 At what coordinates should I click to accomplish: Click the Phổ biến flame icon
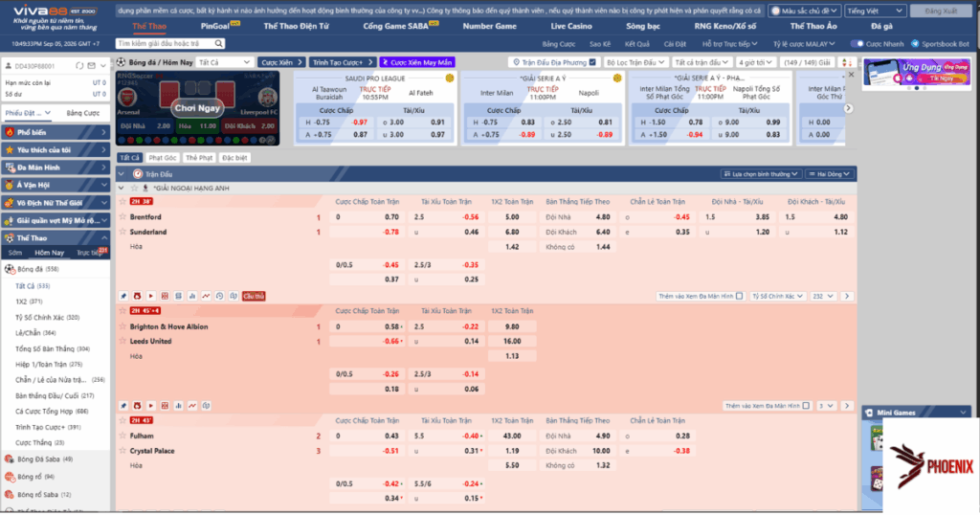(10, 132)
